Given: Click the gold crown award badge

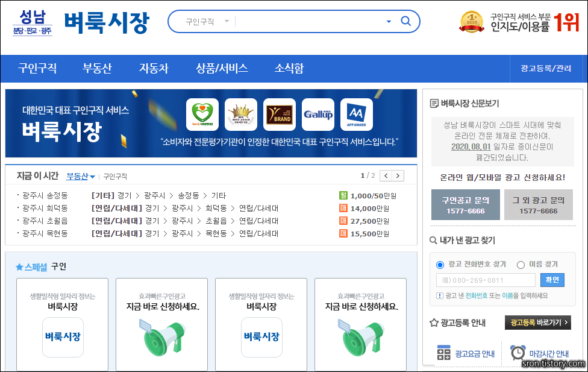Looking at the screenshot, I should [241, 115].
